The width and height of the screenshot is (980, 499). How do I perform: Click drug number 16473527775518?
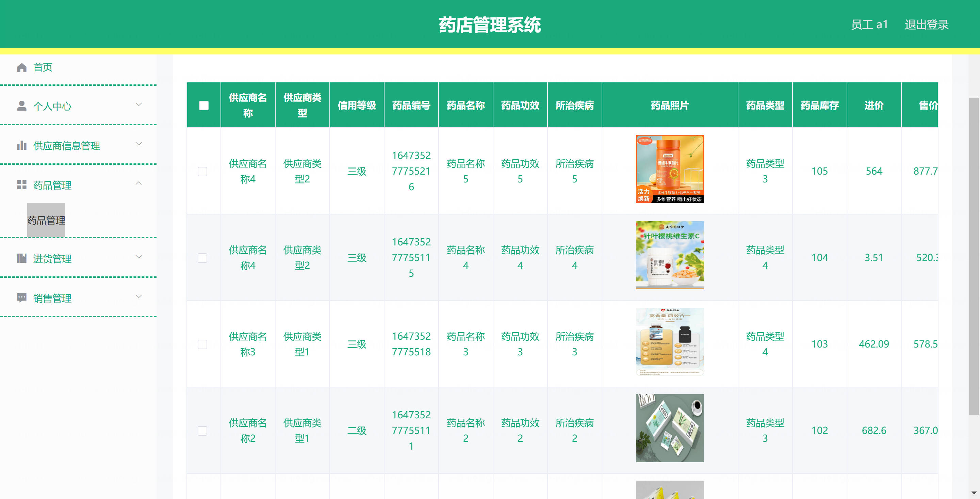(411, 344)
